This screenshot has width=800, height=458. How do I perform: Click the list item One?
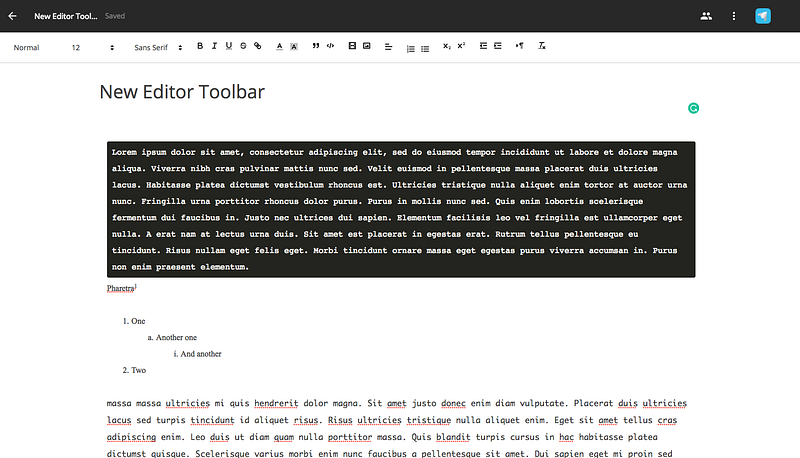(x=138, y=321)
